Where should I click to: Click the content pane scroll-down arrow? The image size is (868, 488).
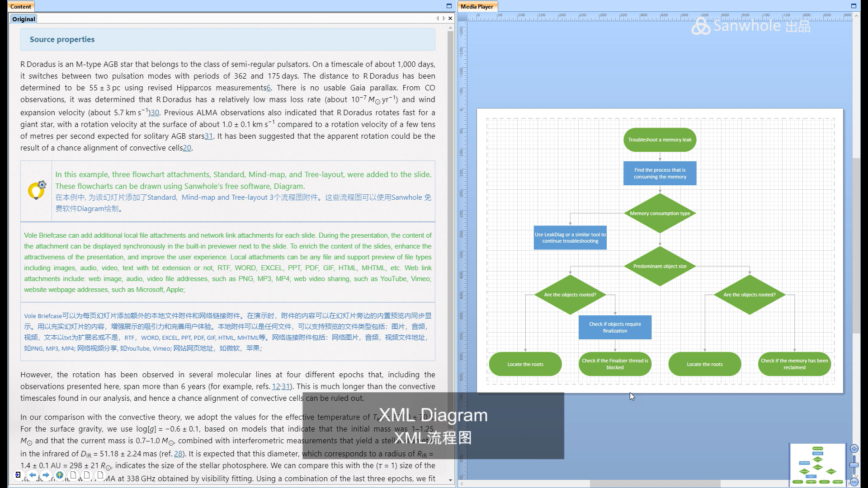[x=450, y=480]
